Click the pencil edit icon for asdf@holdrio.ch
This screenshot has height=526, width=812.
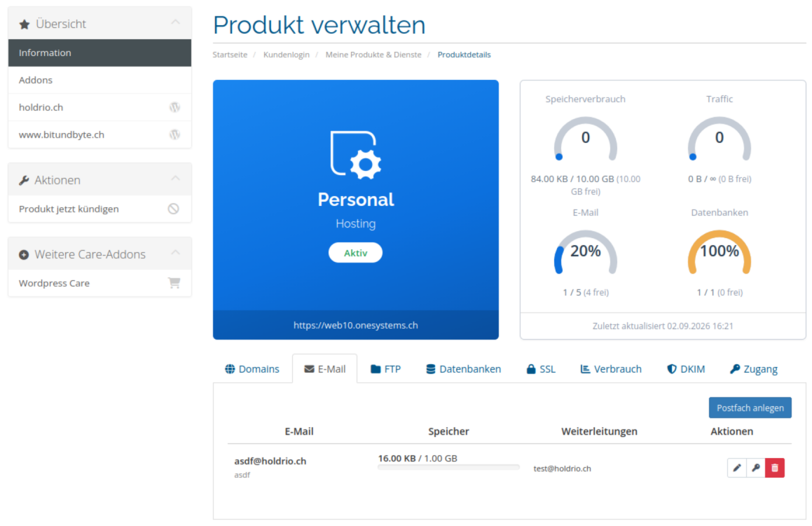(x=737, y=468)
